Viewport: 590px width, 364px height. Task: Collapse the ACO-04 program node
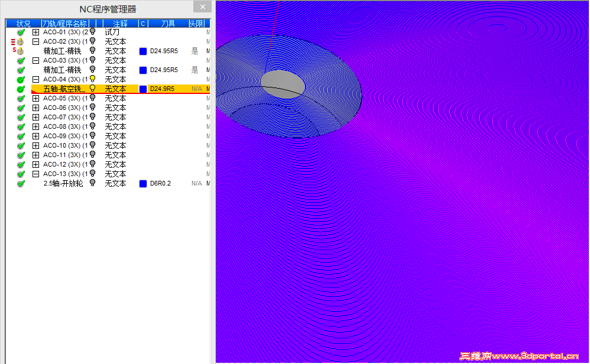[x=35, y=79]
